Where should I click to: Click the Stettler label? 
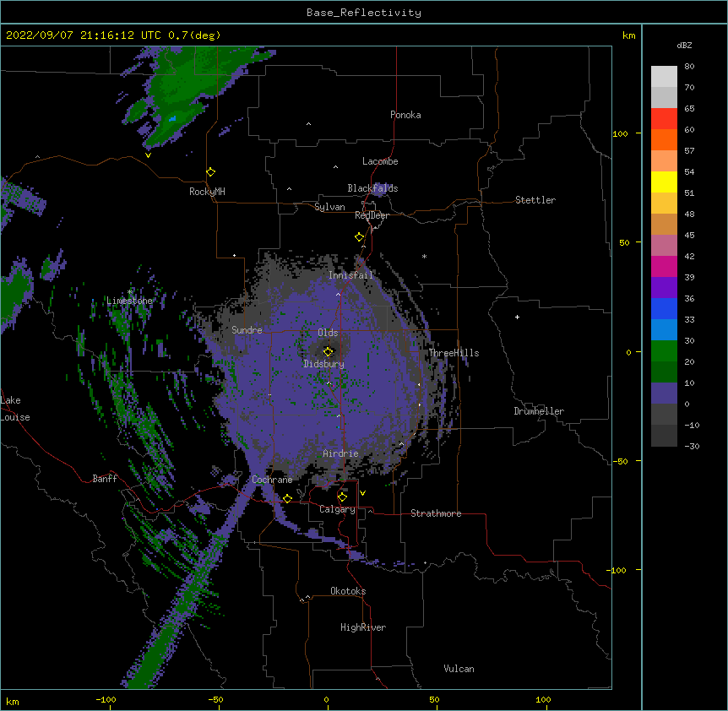[x=535, y=200]
